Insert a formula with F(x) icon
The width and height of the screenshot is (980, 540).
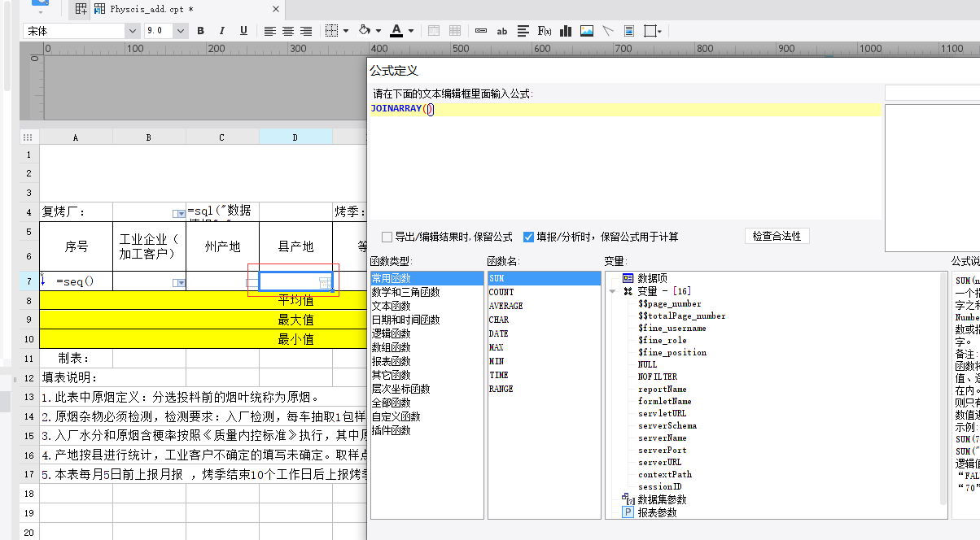(x=545, y=31)
